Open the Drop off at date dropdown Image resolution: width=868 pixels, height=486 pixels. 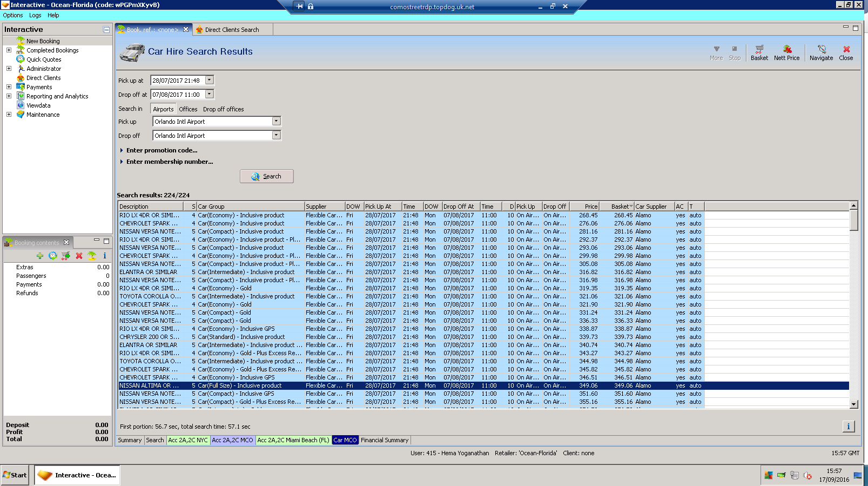point(210,95)
